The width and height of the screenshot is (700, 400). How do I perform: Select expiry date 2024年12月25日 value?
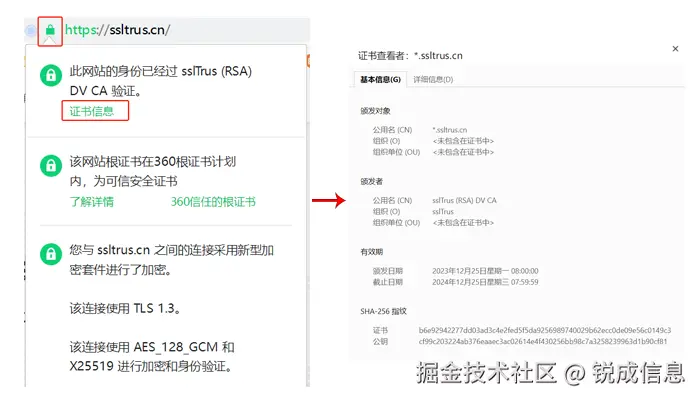(485, 282)
